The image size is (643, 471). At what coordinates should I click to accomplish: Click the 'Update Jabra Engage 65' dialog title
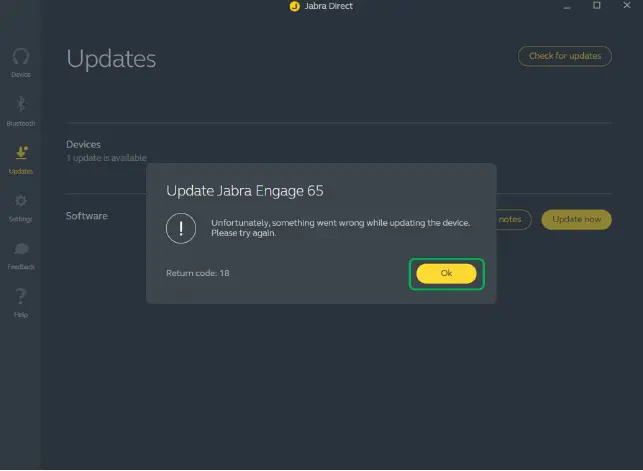tap(244, 191)
